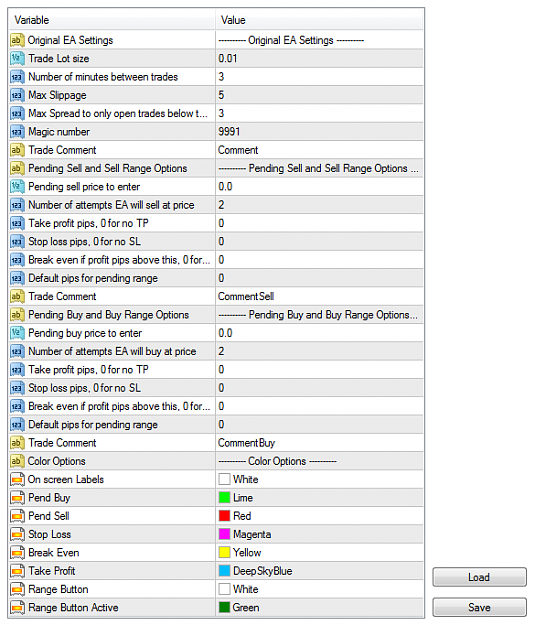Click the yellow swatch for Break Even
This screenshot has height=625, width=535.
[x=224, y=552]
